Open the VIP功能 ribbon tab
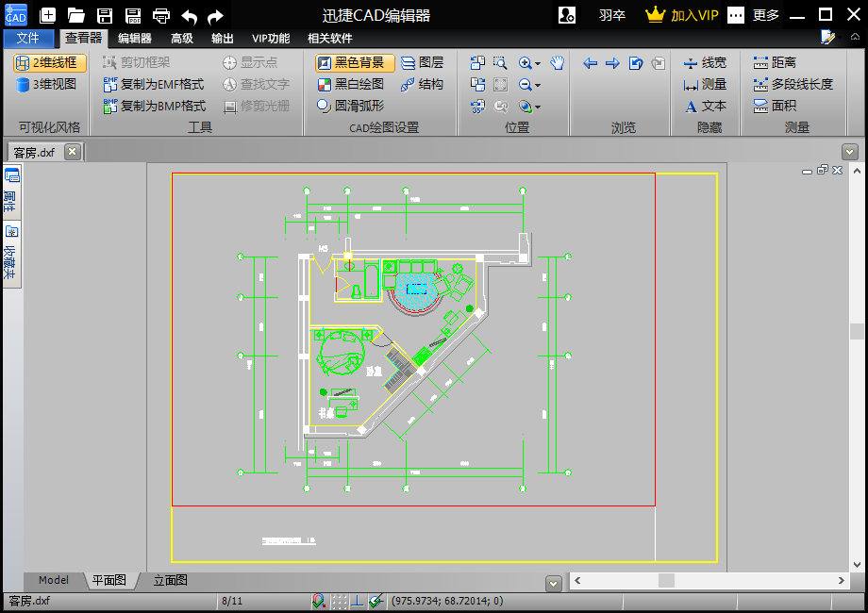 click(271, 38)
